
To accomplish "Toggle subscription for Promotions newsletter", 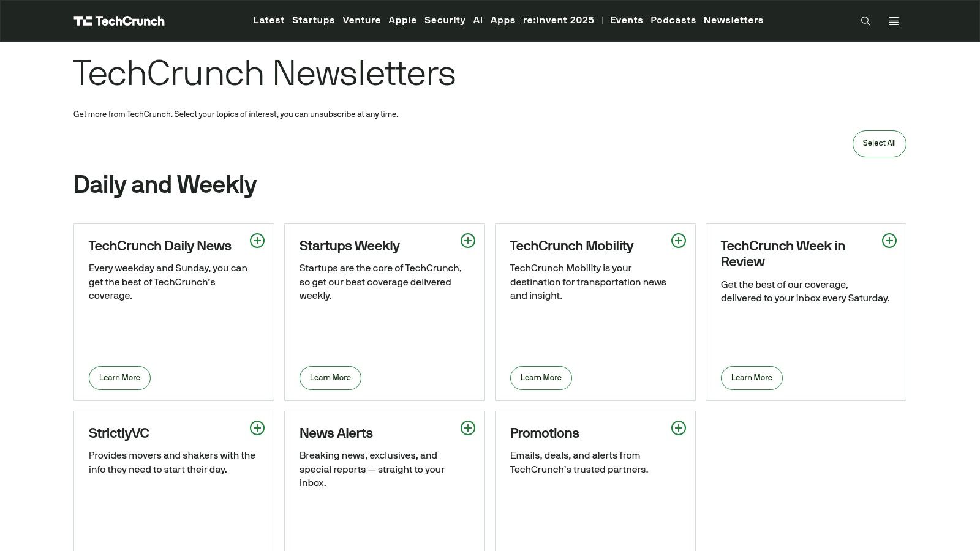I will click(x=679, y=428).
